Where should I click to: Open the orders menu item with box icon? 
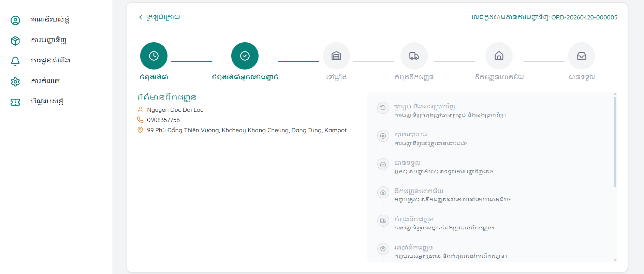click(48, 41)
